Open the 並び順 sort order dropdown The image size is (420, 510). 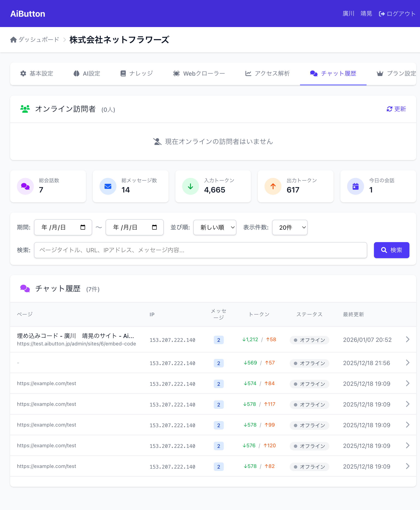[x=215, y=227]
